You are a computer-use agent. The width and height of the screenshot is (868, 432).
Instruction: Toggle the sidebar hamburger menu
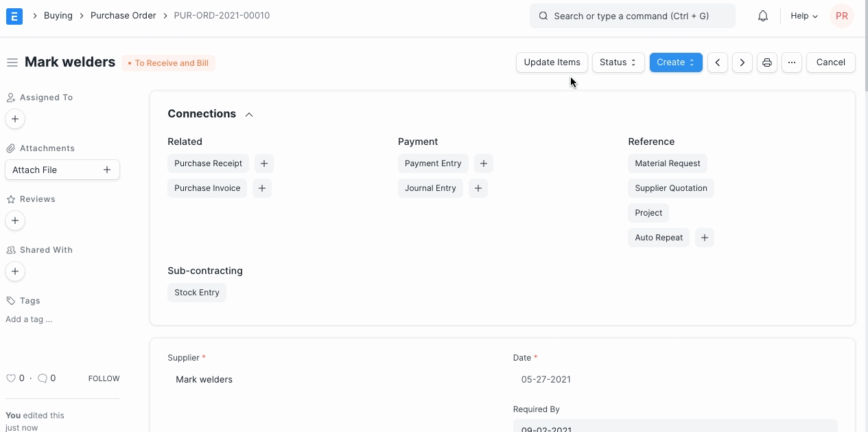[12, 62]
